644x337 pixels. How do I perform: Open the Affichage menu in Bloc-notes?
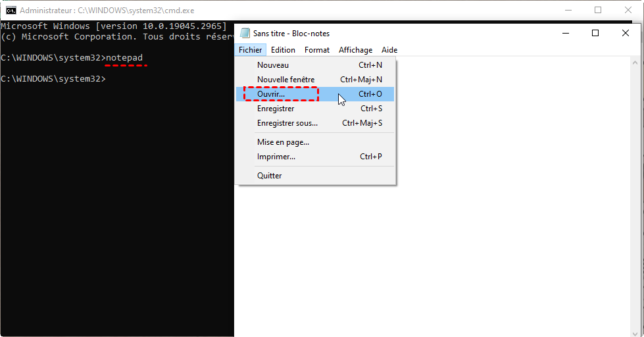point(355,50)
